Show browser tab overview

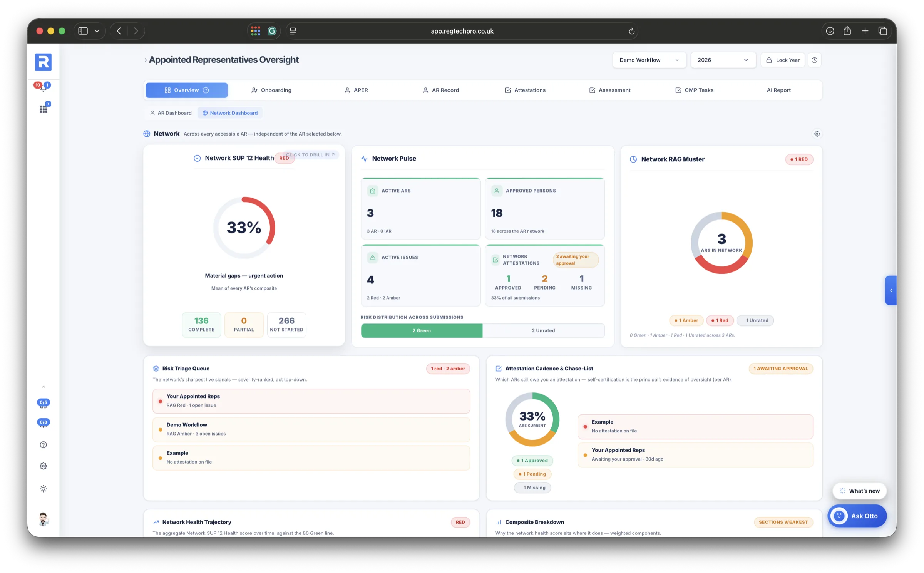coord(883,31)
